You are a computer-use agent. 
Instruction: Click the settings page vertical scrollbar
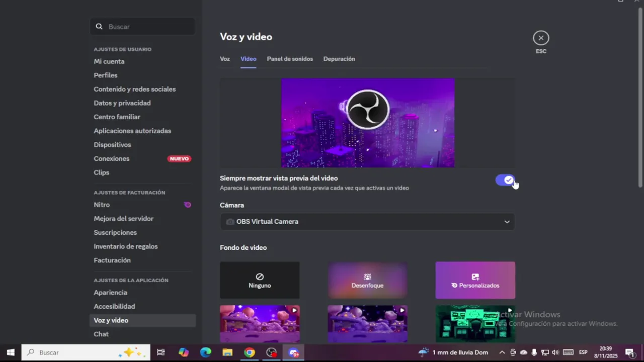click(640, 98)
